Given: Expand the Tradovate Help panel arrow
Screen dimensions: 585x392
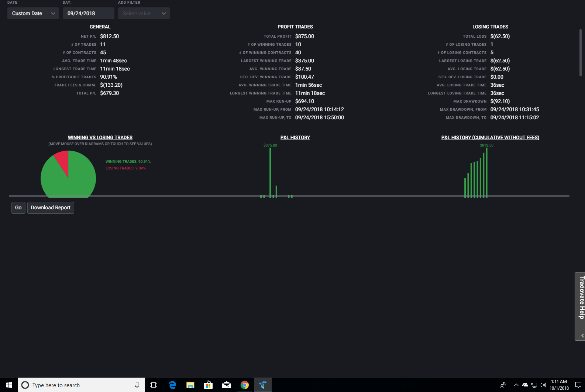Looking at the screenshot, I should tap(582, 336).
